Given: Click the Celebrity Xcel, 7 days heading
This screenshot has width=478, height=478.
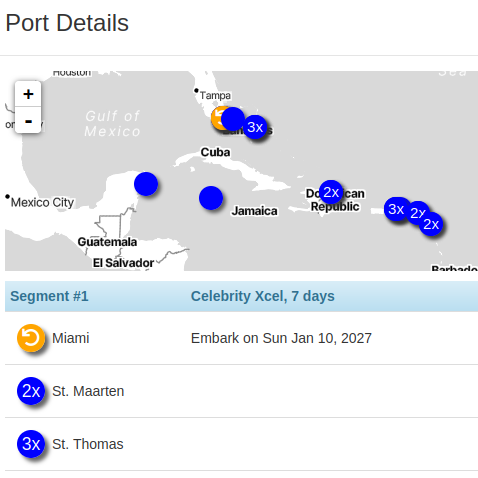Looking at the screenshot, I should click(x=263, y=296).
